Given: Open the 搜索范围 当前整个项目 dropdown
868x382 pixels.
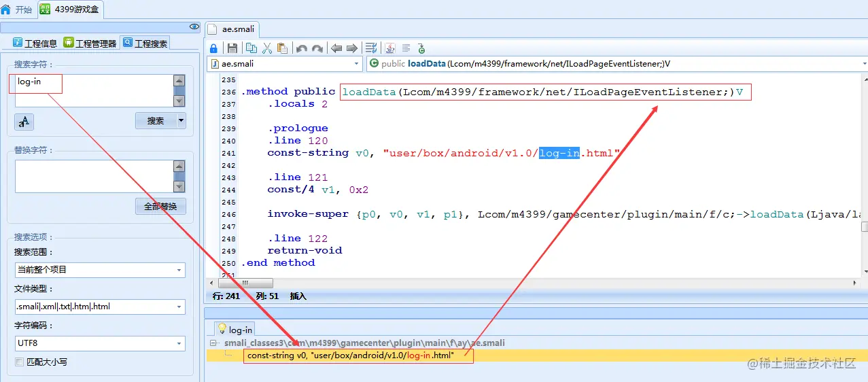Looking at the screenshot, I should point(179,270).
